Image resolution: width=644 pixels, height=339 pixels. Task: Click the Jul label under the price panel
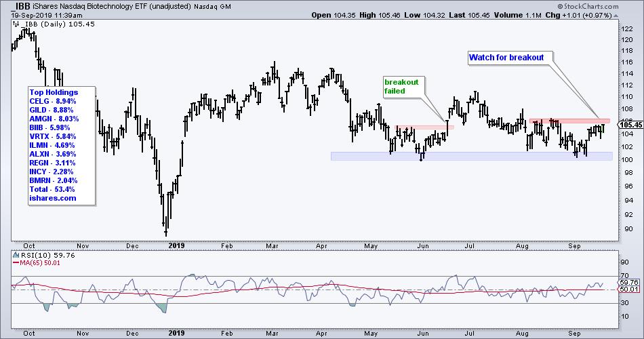[x=470, y=245]
